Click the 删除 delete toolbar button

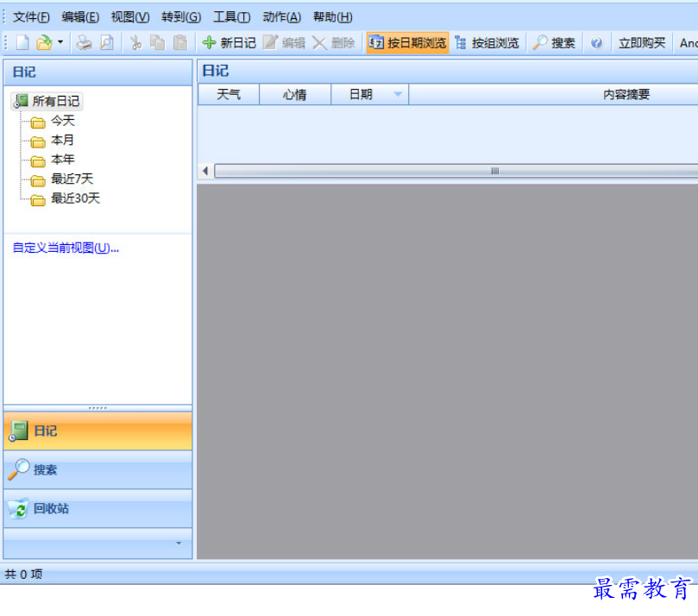click(333, 43)
